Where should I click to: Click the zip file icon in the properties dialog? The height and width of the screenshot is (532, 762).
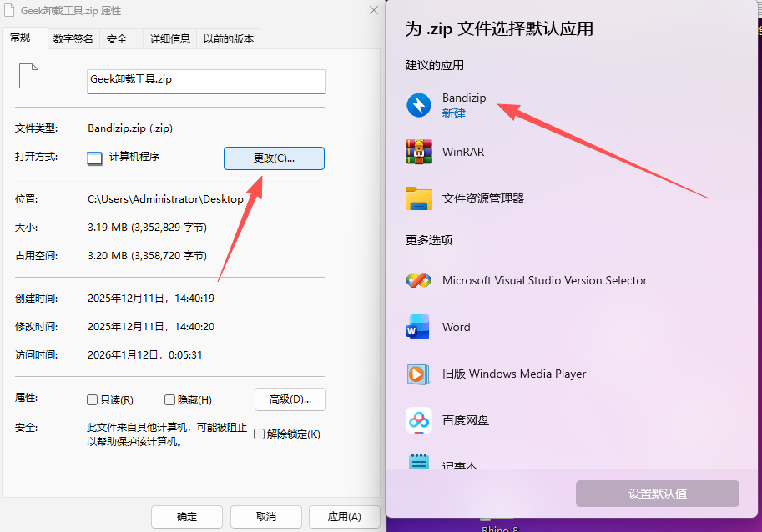[28, 75]
